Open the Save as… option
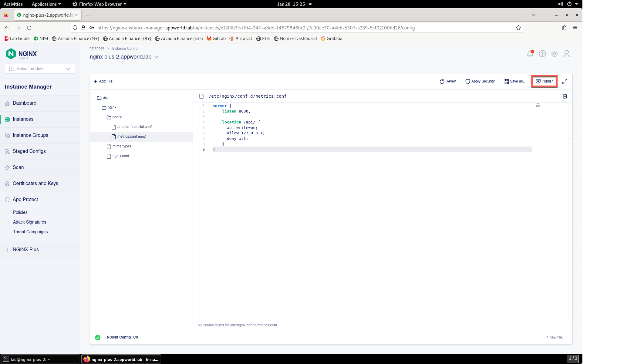Viewport: 634px width, 364px height. coord(515,81)
